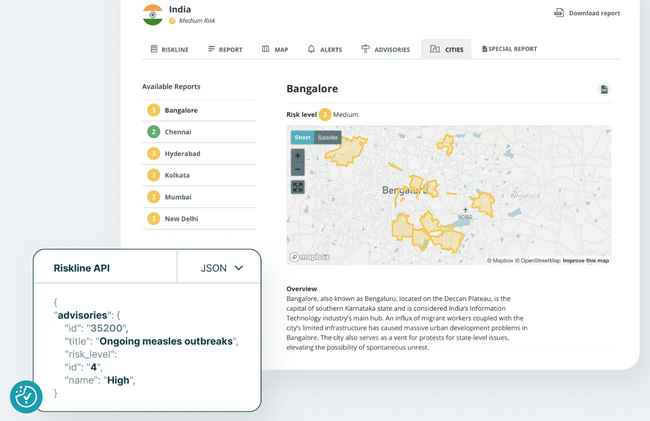
Task: Go to the Riskline tab
Action: click(169, 49)
